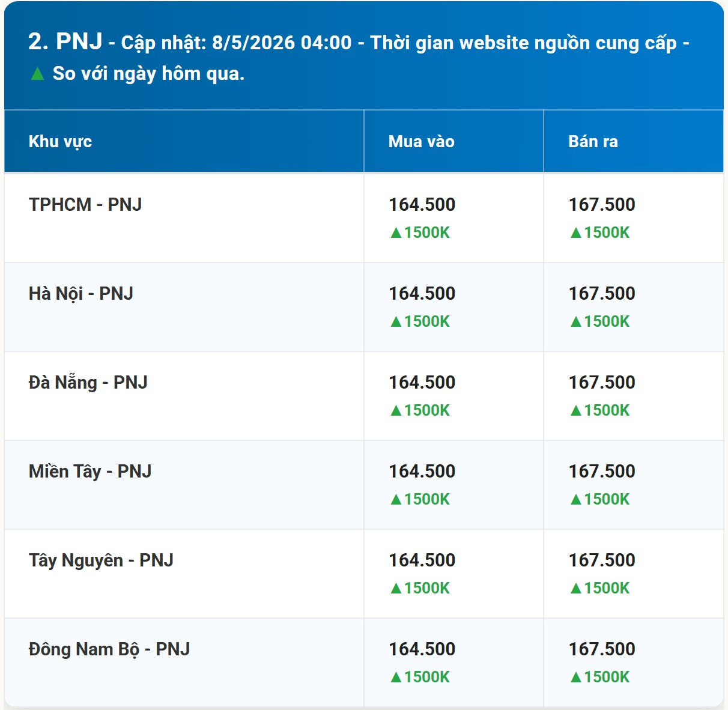Click the Đông Nam Bộ buy price 164.500
This screenshot has width=728, height=710.
click(422, 649)
